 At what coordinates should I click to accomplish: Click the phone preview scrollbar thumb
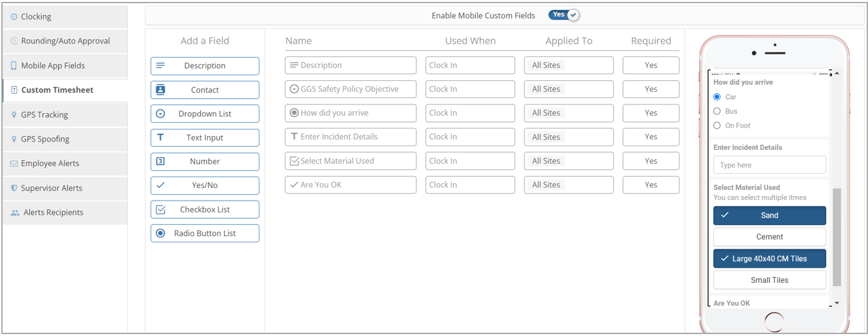[x=837, y=237]
